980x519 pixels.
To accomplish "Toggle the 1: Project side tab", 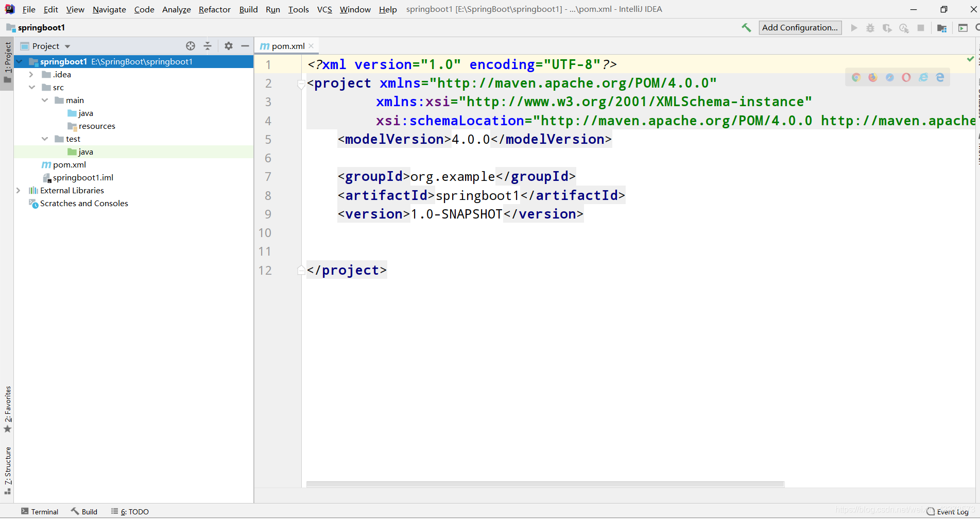I will pyautogui.click(x=7, y=62).
